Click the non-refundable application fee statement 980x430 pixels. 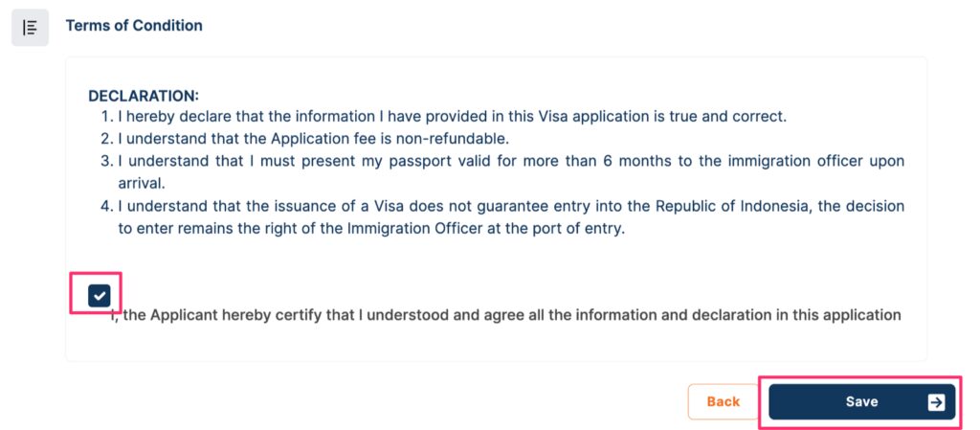point(318,138)
